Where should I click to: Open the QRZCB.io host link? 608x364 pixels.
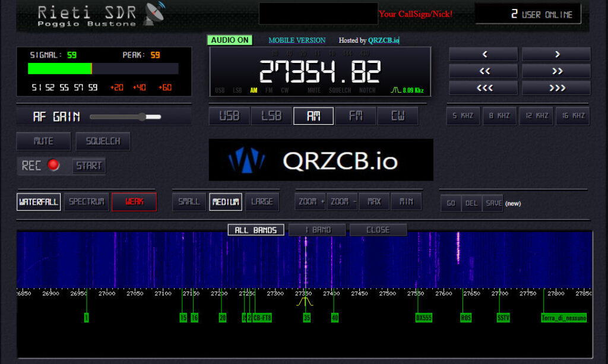click(x=383, y=40)
